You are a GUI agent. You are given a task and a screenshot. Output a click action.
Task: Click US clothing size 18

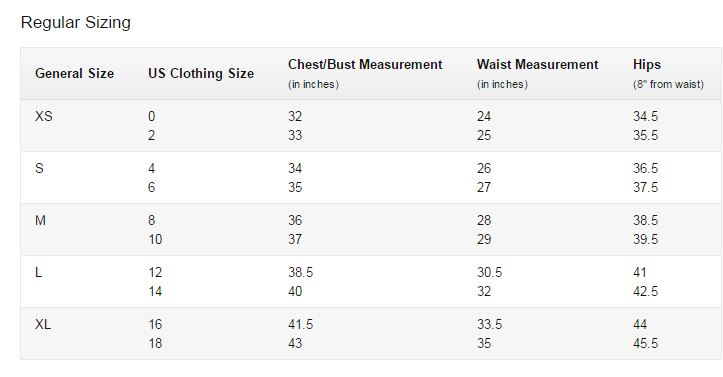tap(155, 344)
